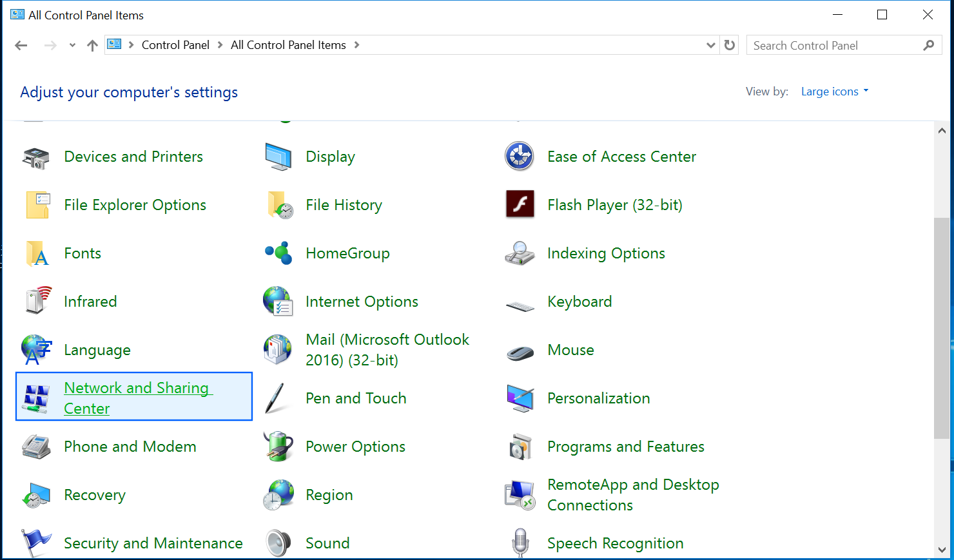Open the Flash Player icon
954x560 pixels.
tap(520, 205)
